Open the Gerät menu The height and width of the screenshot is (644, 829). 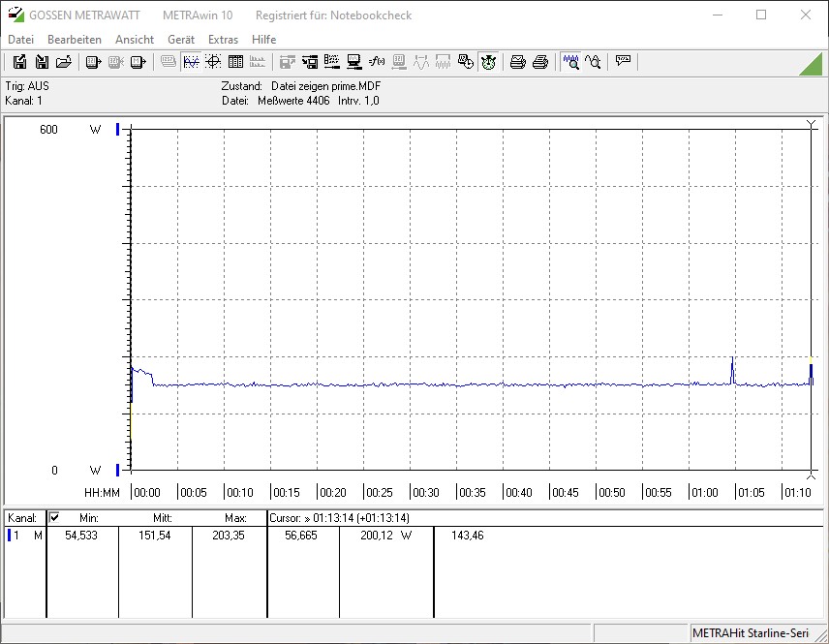[181, 40]
